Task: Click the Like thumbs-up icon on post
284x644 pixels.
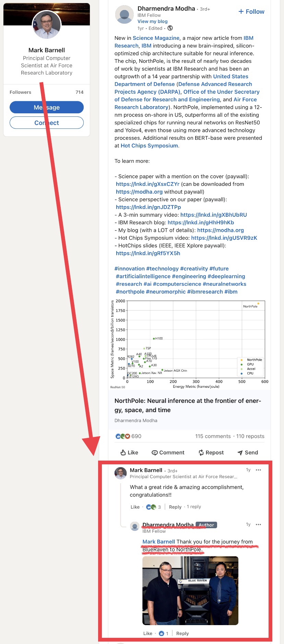Action: 123,452
